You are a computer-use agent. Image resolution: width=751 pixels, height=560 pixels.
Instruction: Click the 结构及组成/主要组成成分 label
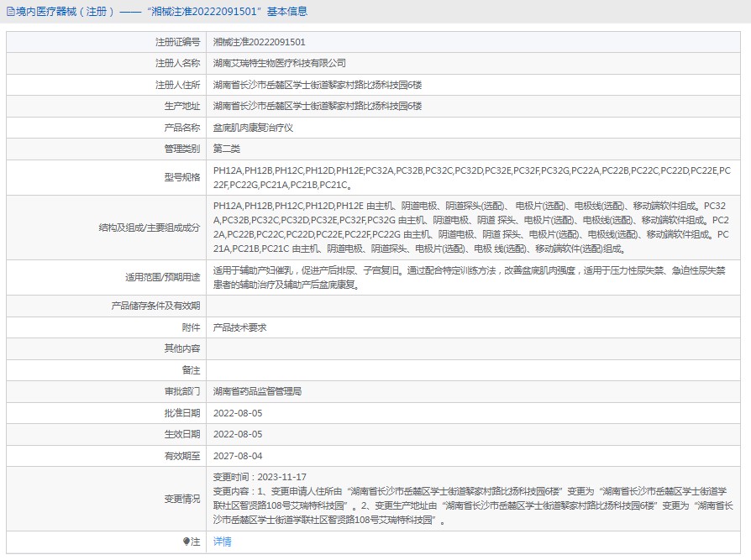[150, 228]
